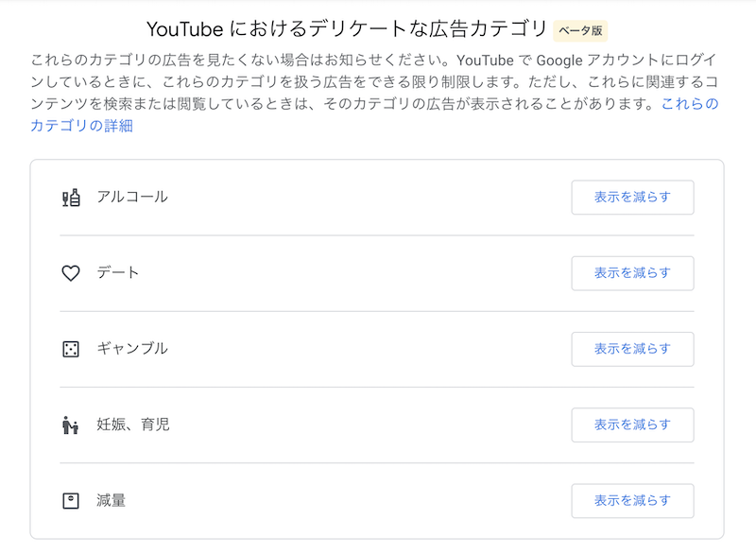The image size is (756, 554).
Task: Click the weight scale icon for 減量
Action: [71, 501]
